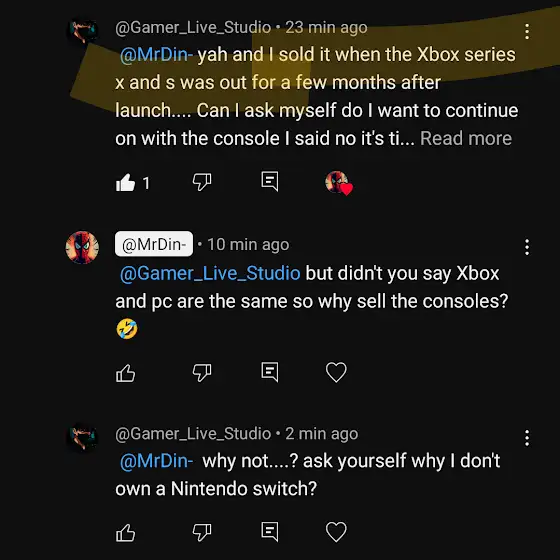The height and width of the screenshot is (560, 560).
Task: Expand comment via Read more
Action: click(466, 138)
